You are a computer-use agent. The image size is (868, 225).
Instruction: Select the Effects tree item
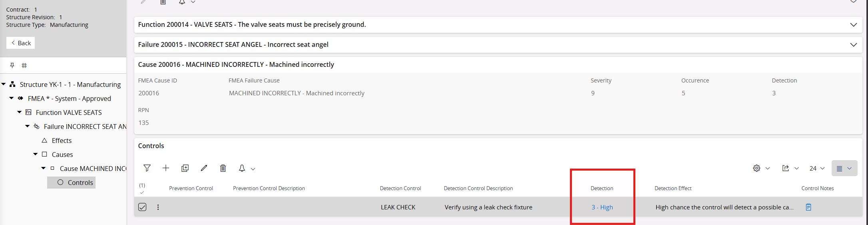click(62, 141)
